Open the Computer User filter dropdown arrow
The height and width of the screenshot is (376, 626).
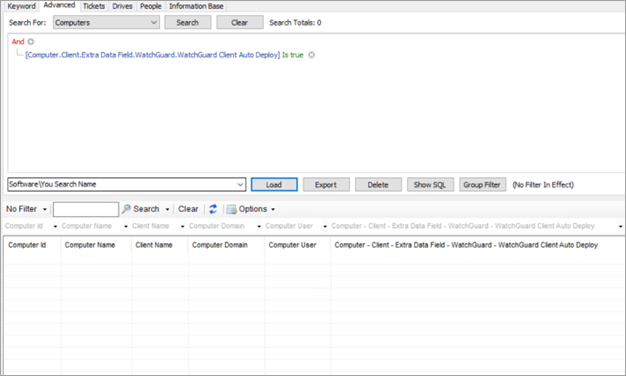[x=325, y=226]
